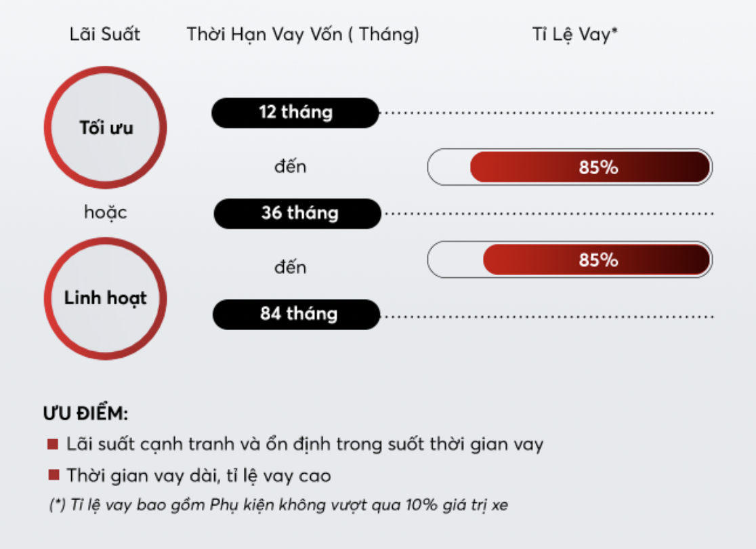Click the đến label below 12 tháng
The width and height of the screenshot is (756, 549).
pyautogui.click(x=290, y=167)
